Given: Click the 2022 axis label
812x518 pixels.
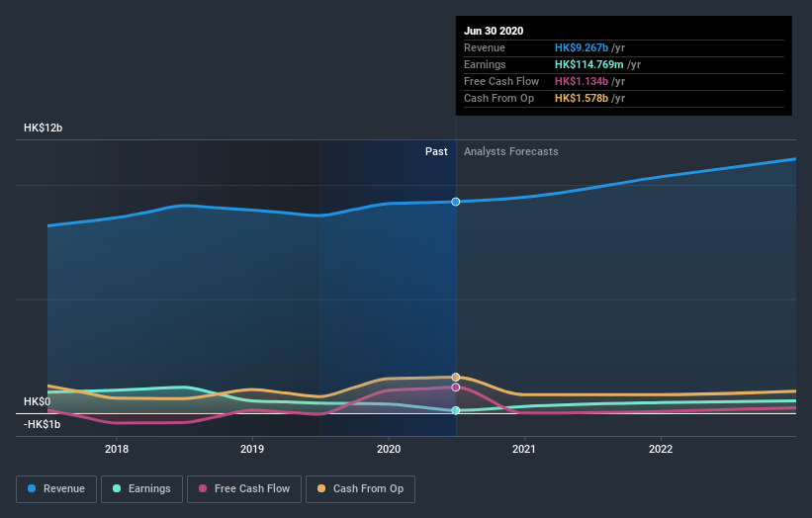Looking at the screenshot, I should [x=661, y=449].
